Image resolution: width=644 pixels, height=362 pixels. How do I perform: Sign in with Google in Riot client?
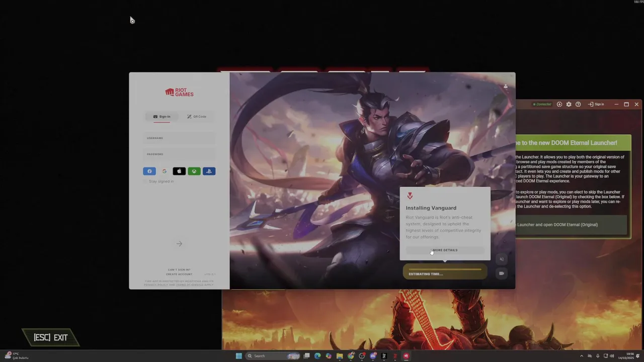click(165, 171)
